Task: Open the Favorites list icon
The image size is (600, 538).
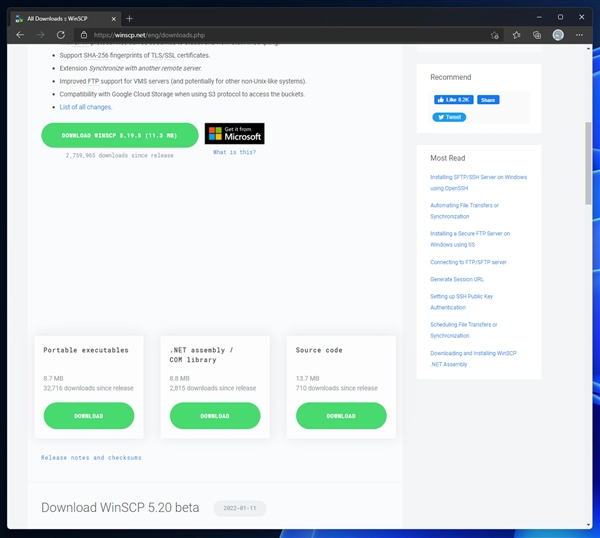Action: click(x=517, y=35)
